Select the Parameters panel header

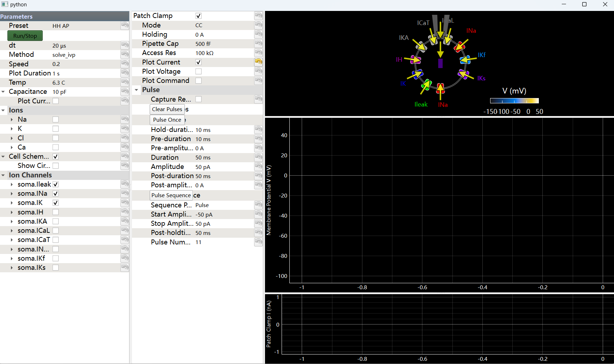coord(65,16)
